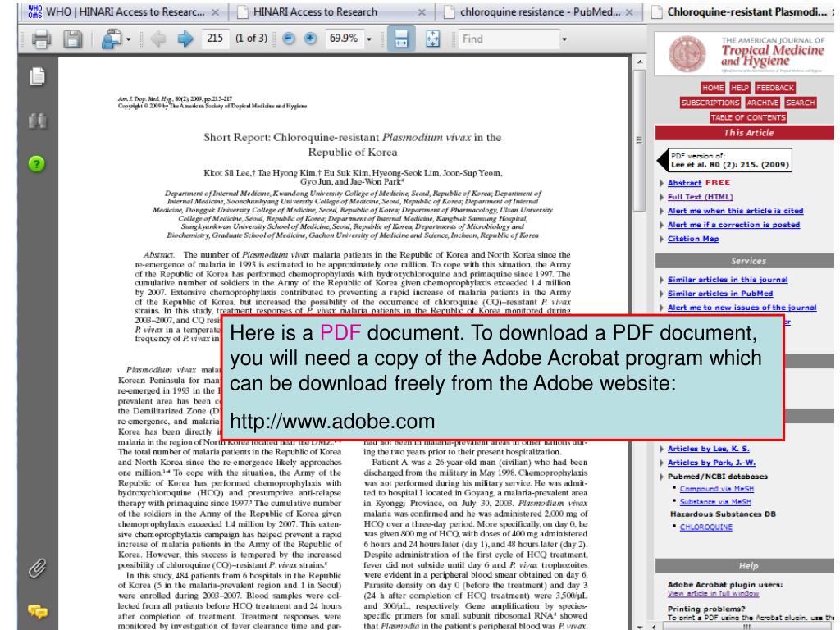Close the HINARI Access to Research tab
840x630 pixels.
[x=422, y=11]
